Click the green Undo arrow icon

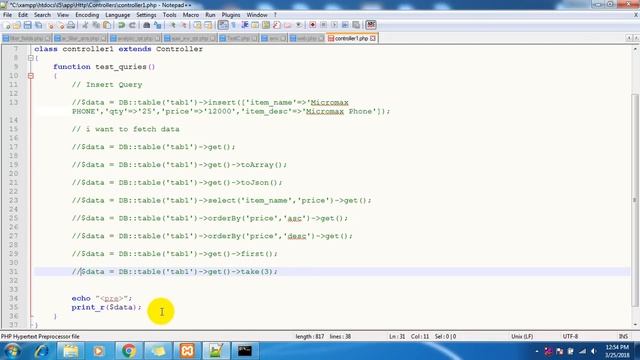pyautogui.click(x=121, y=25)
